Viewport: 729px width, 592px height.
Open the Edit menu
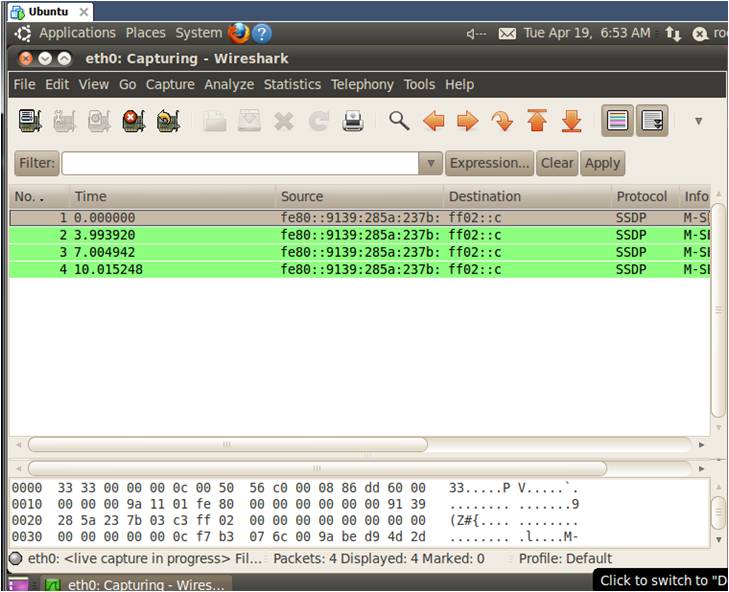(x=57, y=85)
